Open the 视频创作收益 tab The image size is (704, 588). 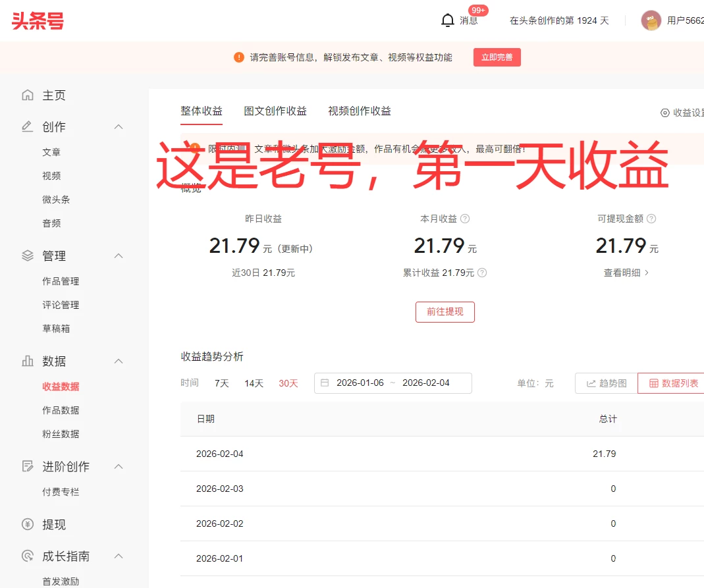360,111
